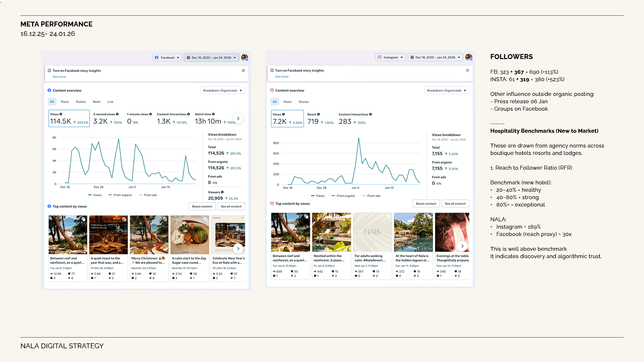
Task: Click the info icon on the story insights banner
Action: tap(50, 70)
